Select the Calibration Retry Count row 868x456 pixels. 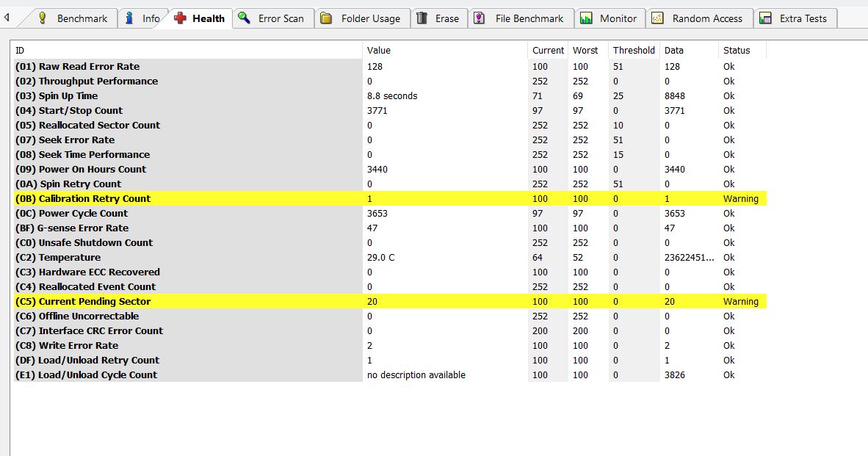[x=95, y=199]
